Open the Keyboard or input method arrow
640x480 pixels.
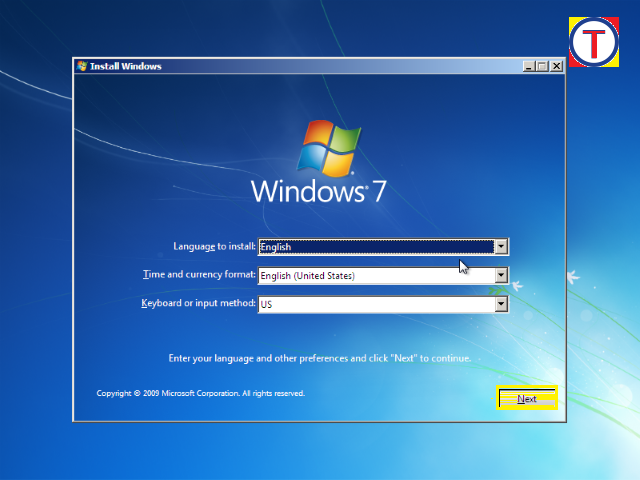501,304
